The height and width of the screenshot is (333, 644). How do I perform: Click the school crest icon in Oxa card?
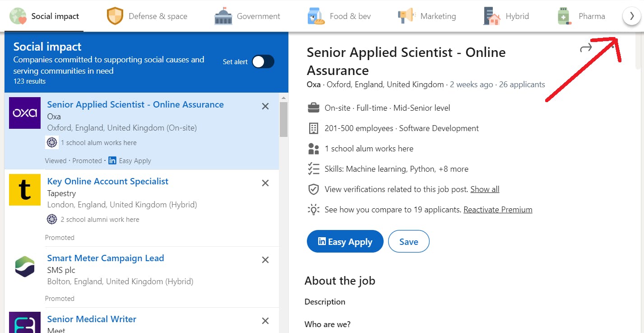pos(52,142)
